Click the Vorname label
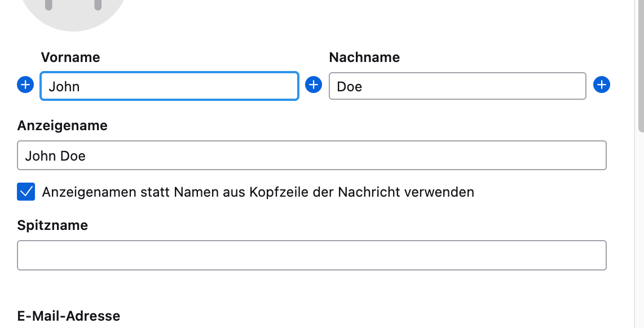 click(70, 57)
